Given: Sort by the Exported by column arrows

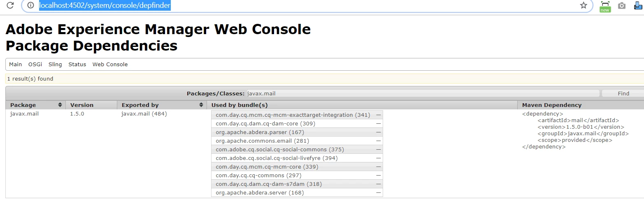Looking at the screenshot, I should tap(201, 105).
